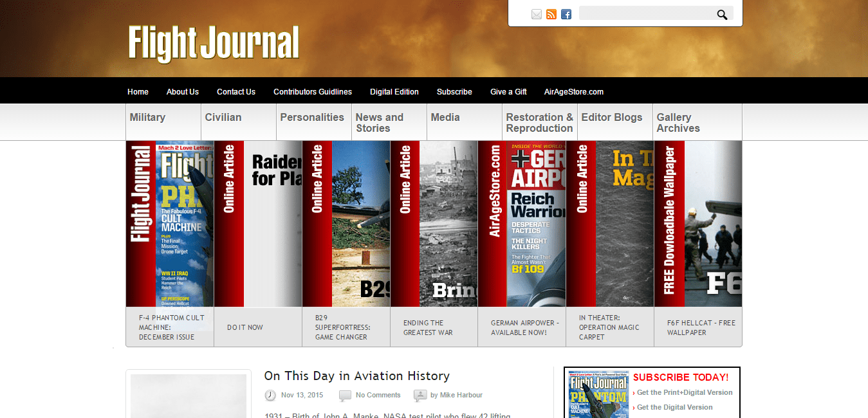868x418 pixels.
Task: Open Contributors Guidlines menu item
Action: pyautogui.click(x=313, y=92)
